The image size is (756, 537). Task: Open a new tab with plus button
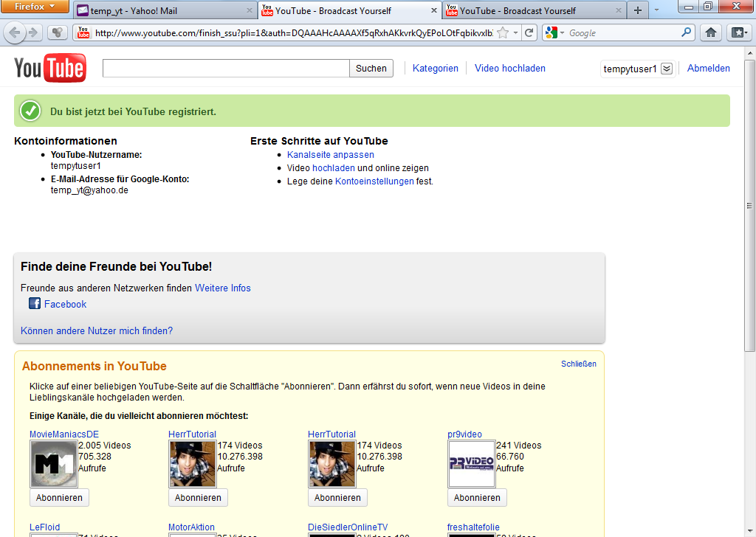point(637,10)
